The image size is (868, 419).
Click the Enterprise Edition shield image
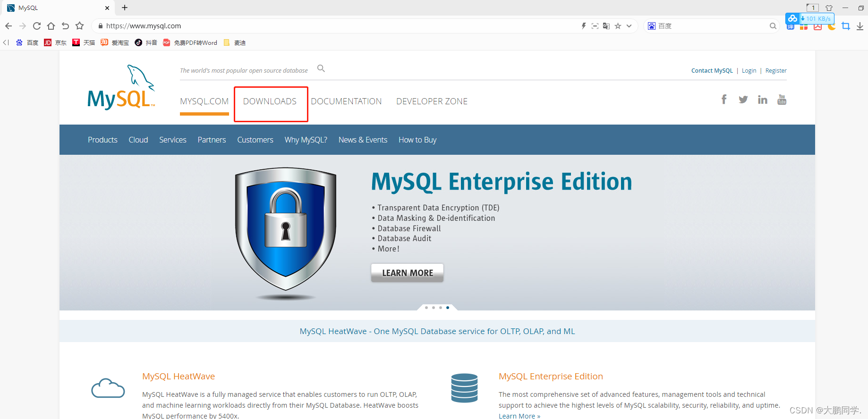click(x=286, y=229)
